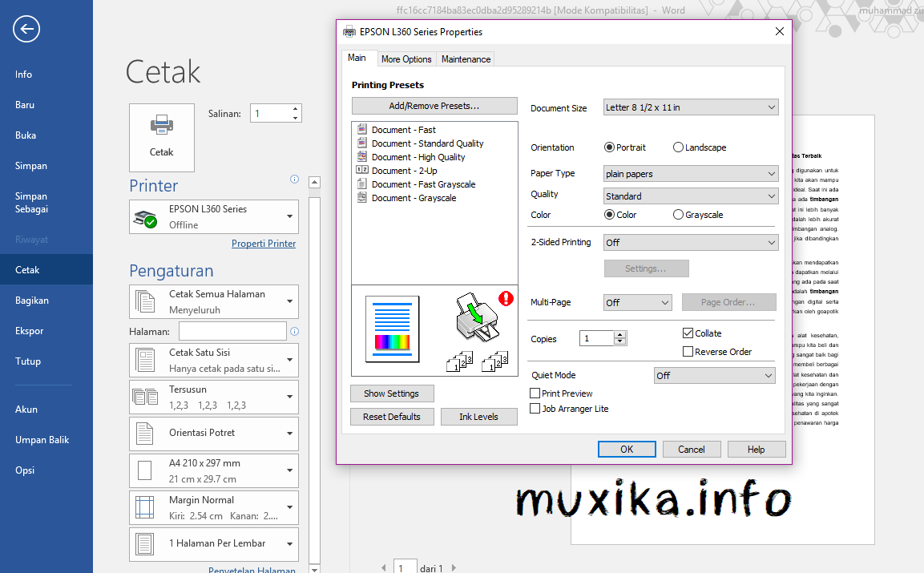The height and width of the screenshot is (573, 924).
Task: Go to the next preview page arrow
Action: (454, 567)
